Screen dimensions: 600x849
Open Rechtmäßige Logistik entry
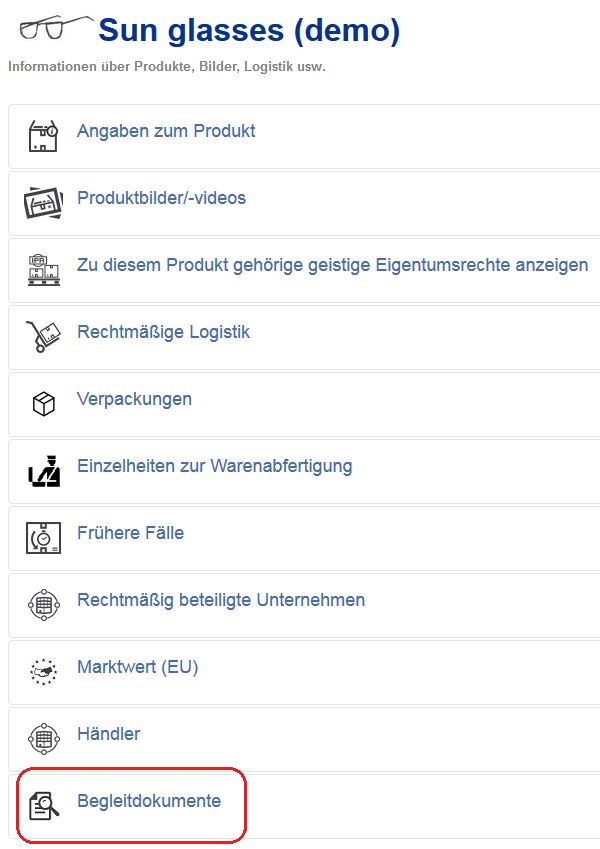(164, 332)
